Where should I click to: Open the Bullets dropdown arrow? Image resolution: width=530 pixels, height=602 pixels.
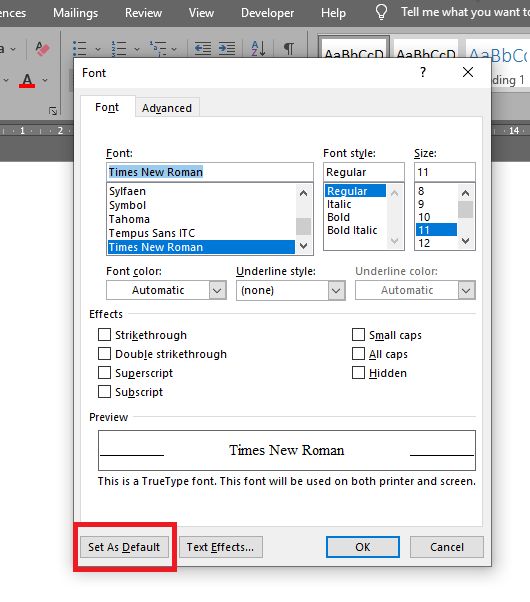tap(98, 49)
